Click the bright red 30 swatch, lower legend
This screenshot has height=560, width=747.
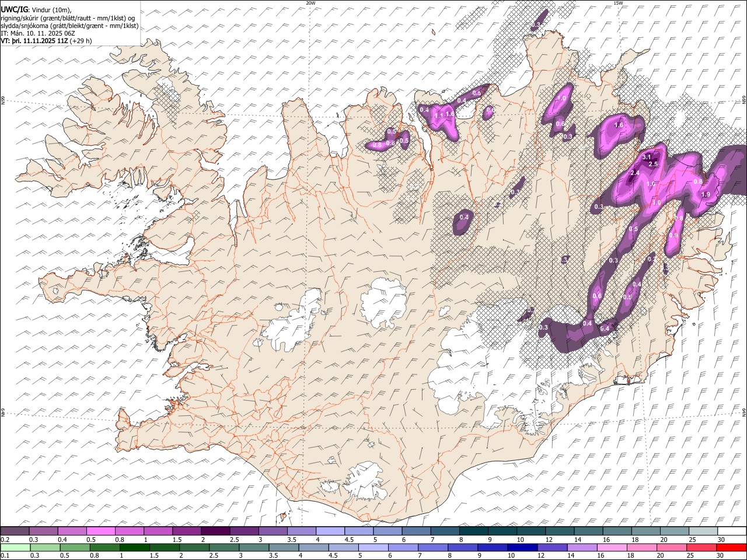coord(731,547)
